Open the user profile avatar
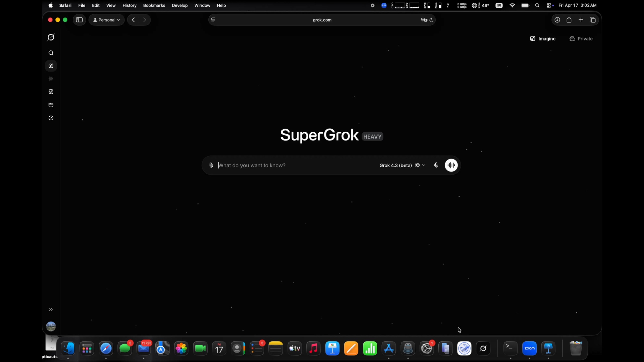The image size is (644, 362). (x=51, y=326)
